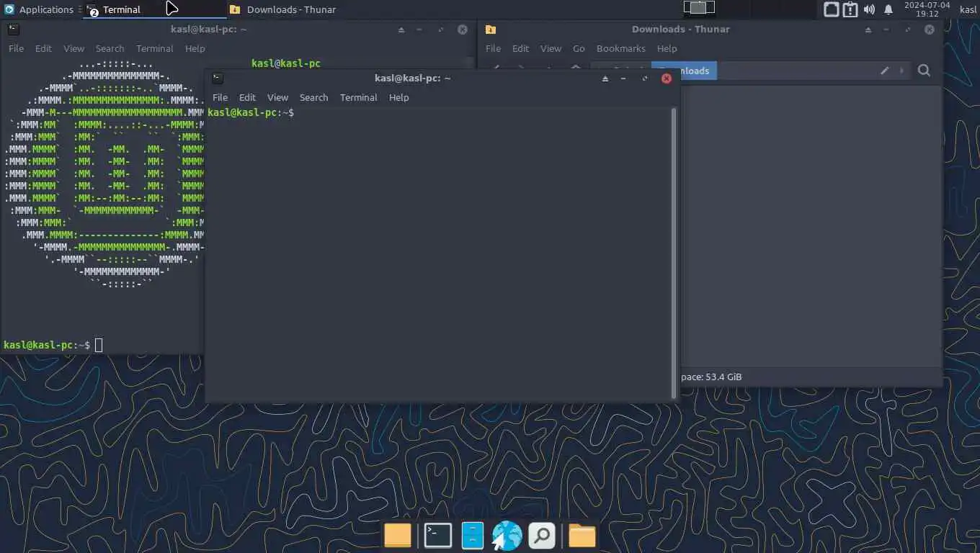
Task: Click the volume speaker panel icon
Action: point(869,9)
